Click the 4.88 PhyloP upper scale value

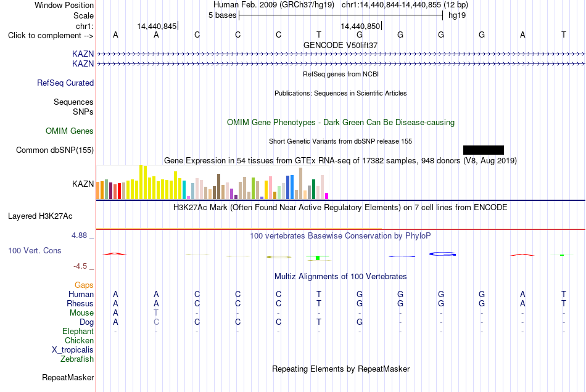[79, 235]
